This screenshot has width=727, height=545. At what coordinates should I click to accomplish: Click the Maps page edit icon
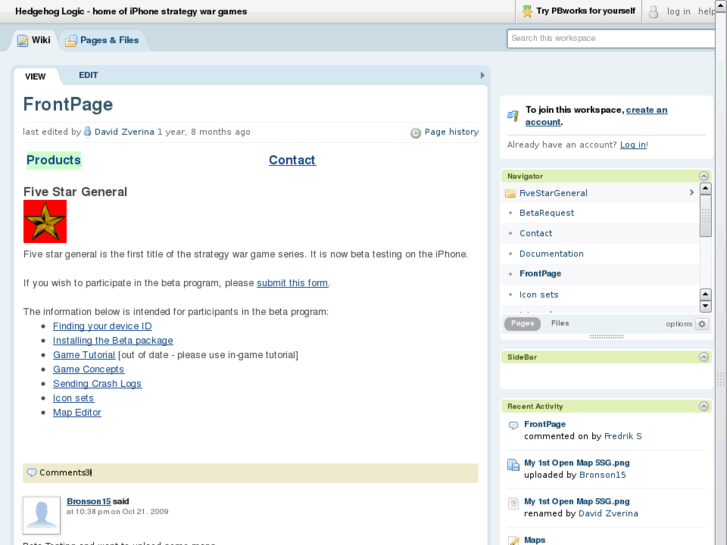513,540
